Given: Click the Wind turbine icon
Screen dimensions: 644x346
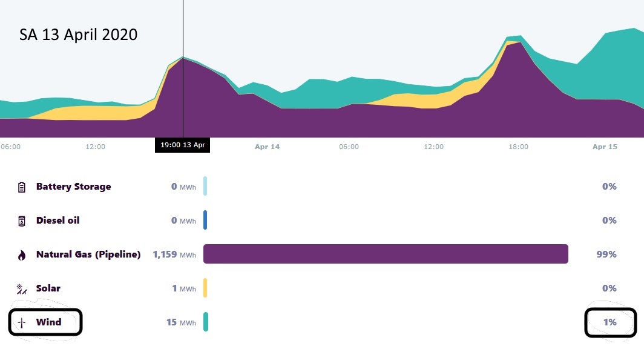Looking at the screenshot, I should [x=22, y=322].
